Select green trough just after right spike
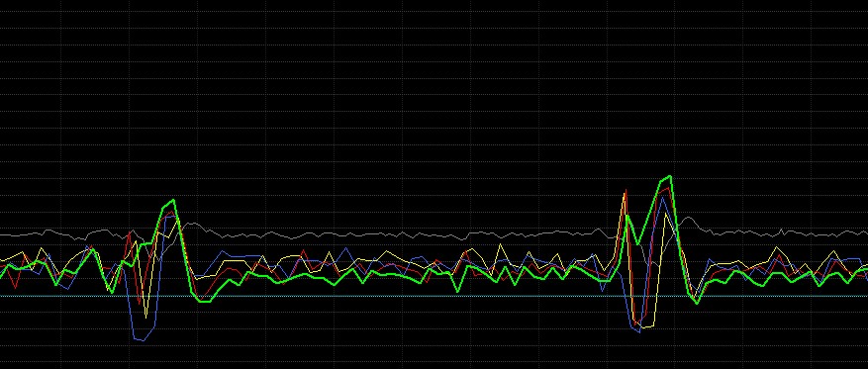 click(697, 303)
